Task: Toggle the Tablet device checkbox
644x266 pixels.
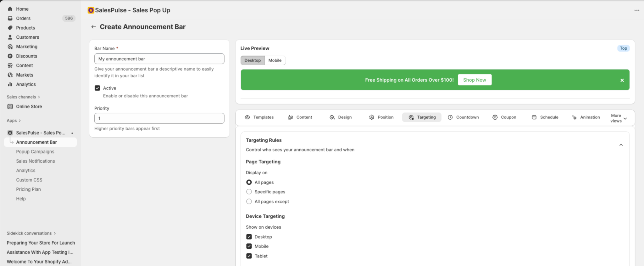Action: (249, 256)
